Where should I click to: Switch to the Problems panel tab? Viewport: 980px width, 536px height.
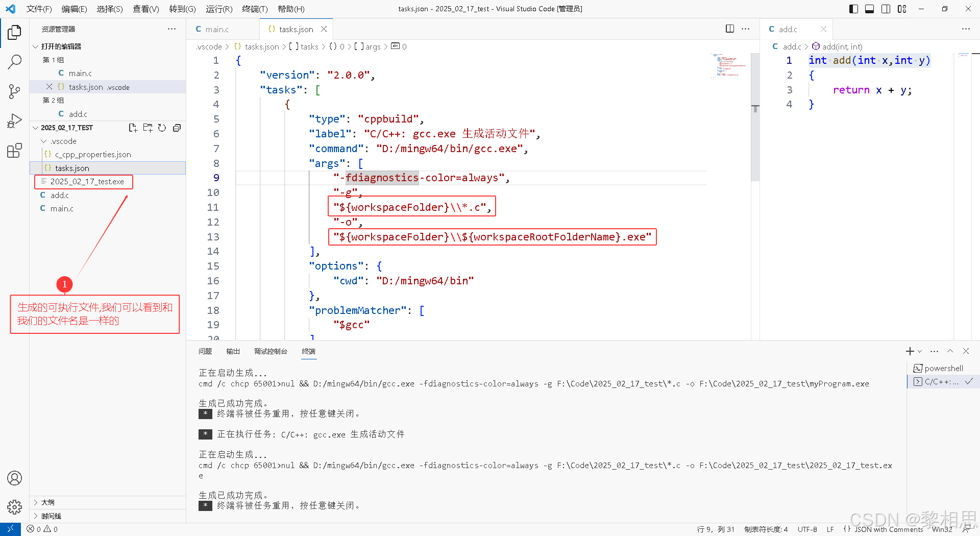click(x=205, y=351)
